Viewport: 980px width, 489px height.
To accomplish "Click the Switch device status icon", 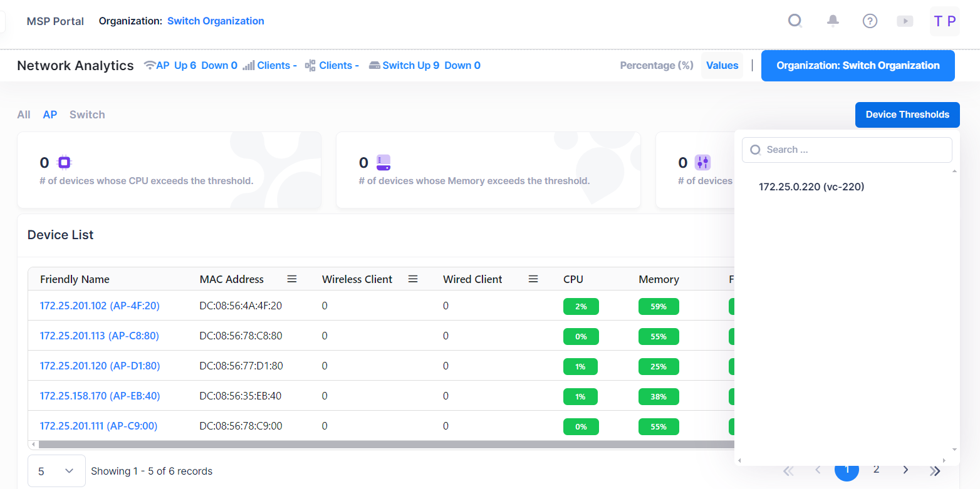I will point(375,65).
